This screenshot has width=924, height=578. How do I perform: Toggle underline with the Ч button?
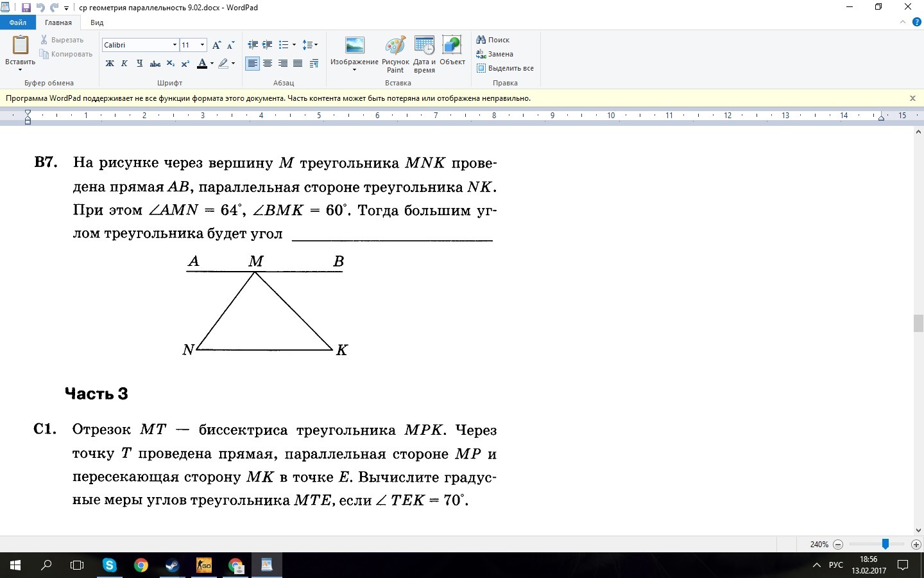tap(139, 64)
